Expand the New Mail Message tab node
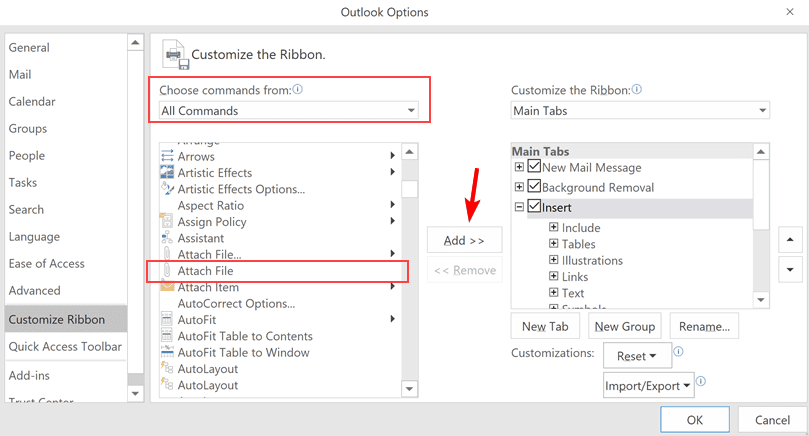 pyautogui.click(x=519, y=167)
